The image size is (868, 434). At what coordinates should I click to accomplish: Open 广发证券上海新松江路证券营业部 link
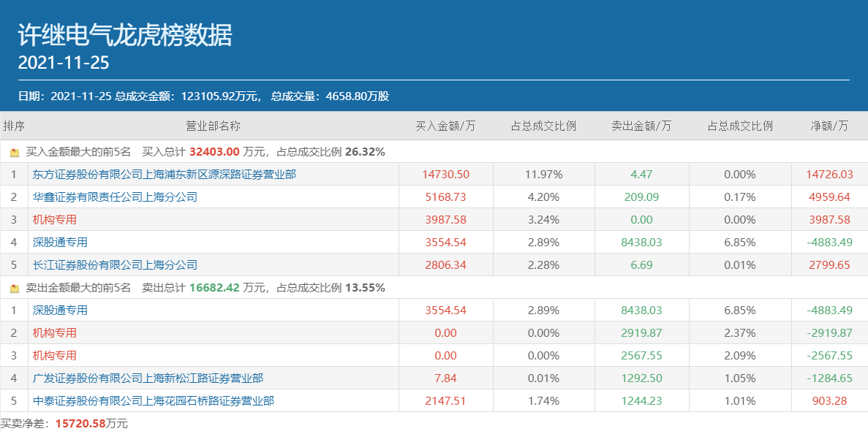pos(148,378)
